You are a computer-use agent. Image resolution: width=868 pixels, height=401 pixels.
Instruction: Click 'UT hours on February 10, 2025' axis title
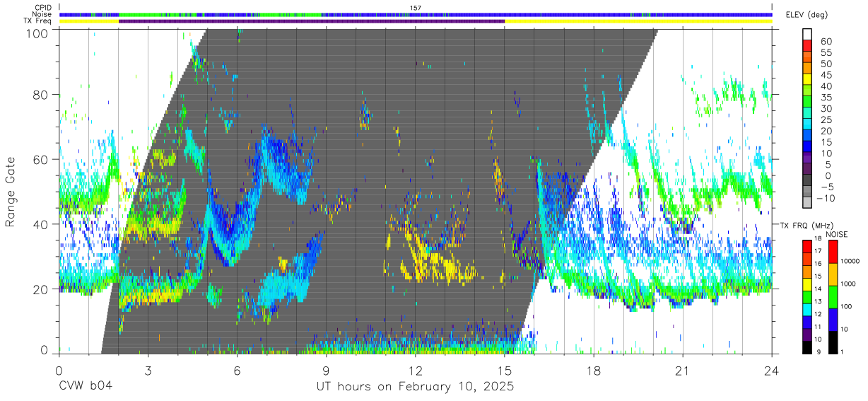pos(415,387)
